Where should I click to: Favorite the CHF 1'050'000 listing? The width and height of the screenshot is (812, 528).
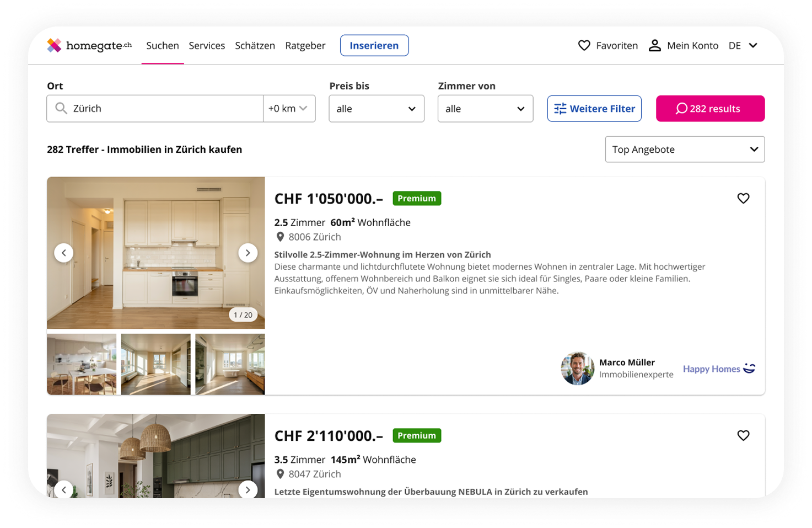point(743,198)
